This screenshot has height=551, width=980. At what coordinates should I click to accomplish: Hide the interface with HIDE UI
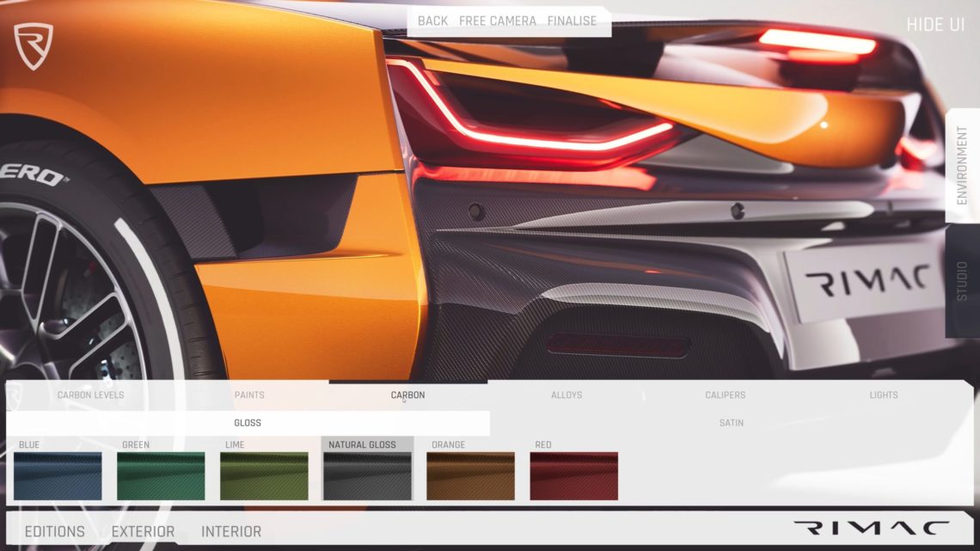click(935, 24)
